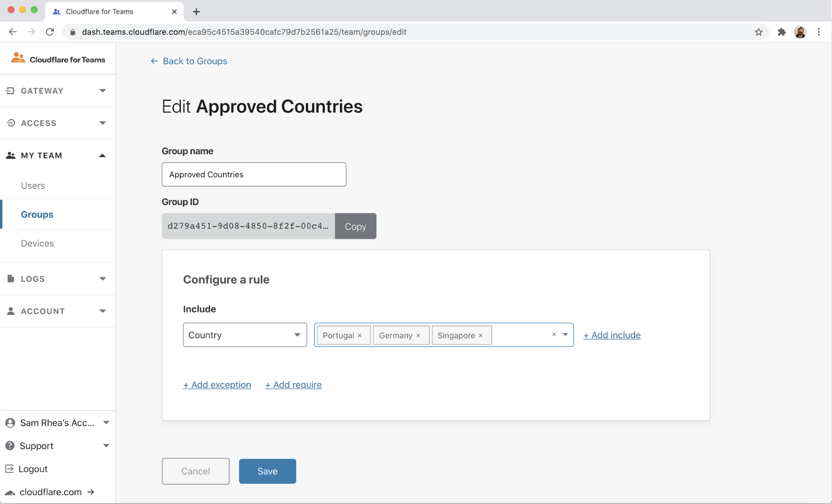Open the Country selector type dropdown
This screenshot has height=504, width=832.
[x=245, y=335]
